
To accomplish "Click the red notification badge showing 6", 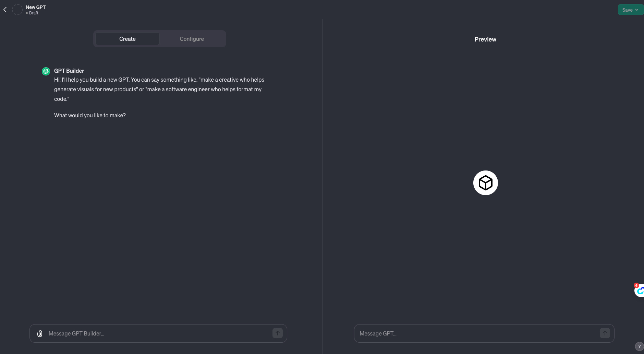I will (636, 285).
